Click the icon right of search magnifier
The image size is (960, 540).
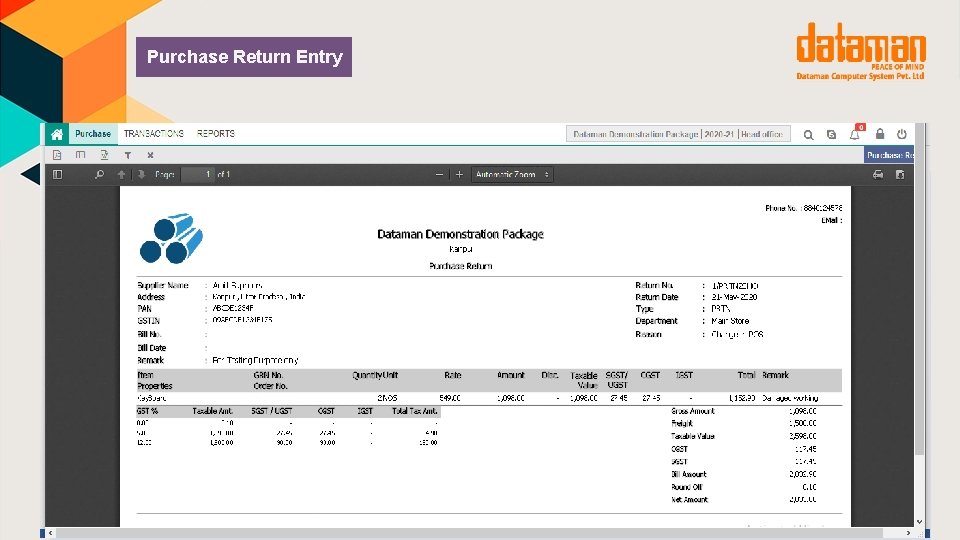(831, 135)
